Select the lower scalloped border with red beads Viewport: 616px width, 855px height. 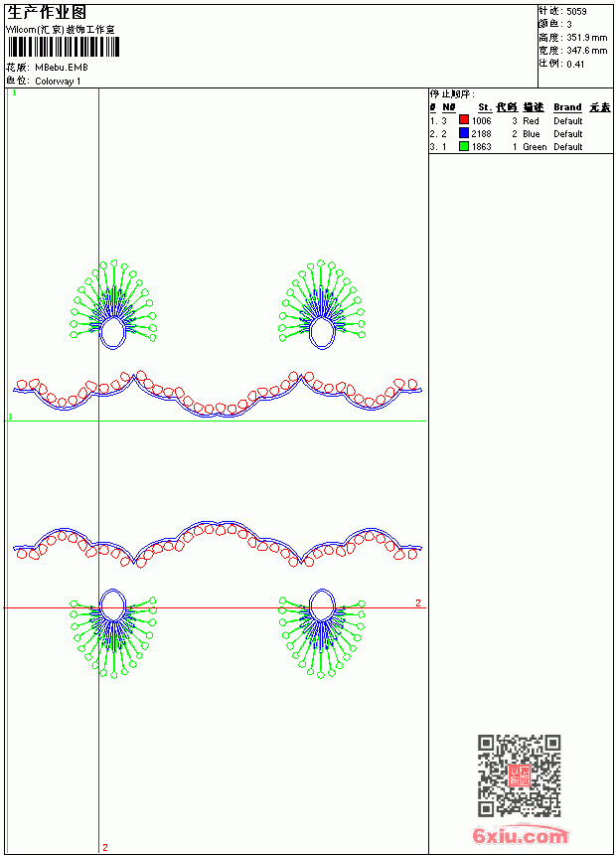[x=218, y=544]
